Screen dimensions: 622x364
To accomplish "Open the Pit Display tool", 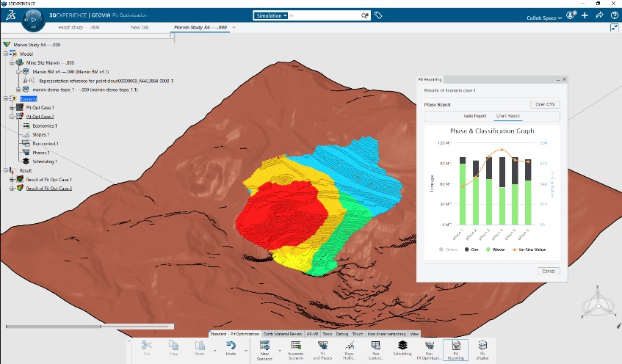I will click(x=482, y=350).
